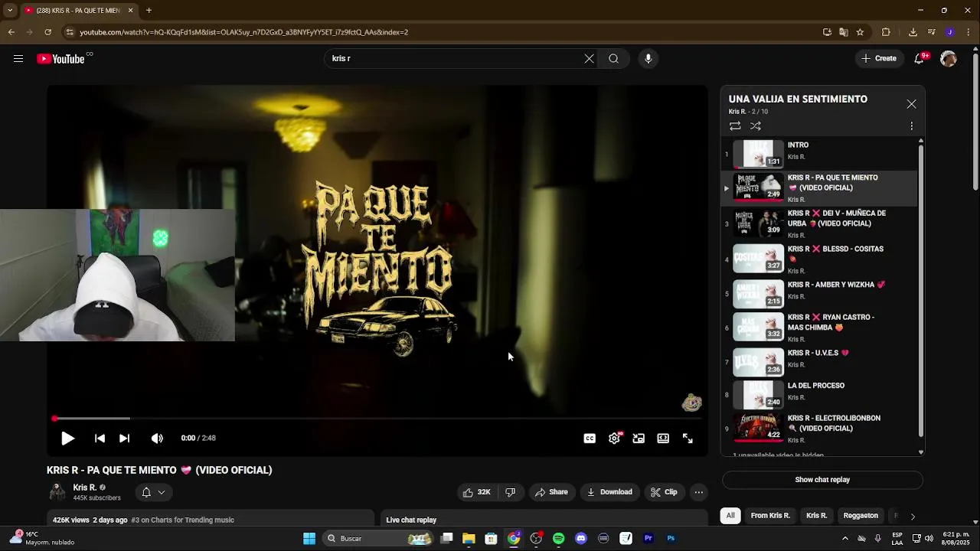Image resolution: width=980 pixels, height=551 pixels.
Task: Open the account avatar menu
Action: coord(949,59)
